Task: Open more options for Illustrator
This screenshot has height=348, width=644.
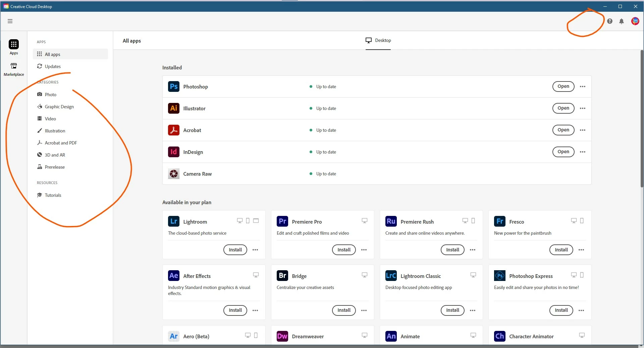Action: (x=583, y=108)
